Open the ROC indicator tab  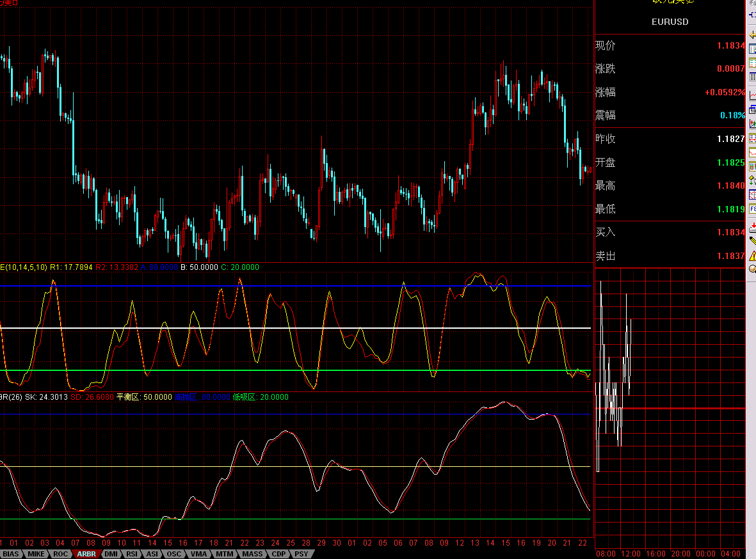click(x=60, y=554)
